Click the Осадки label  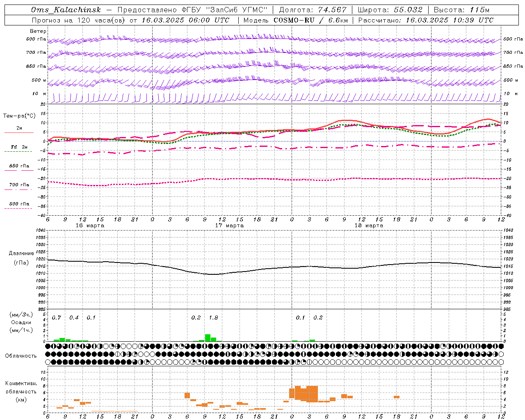pyautogui.click(x=21, y=322)
